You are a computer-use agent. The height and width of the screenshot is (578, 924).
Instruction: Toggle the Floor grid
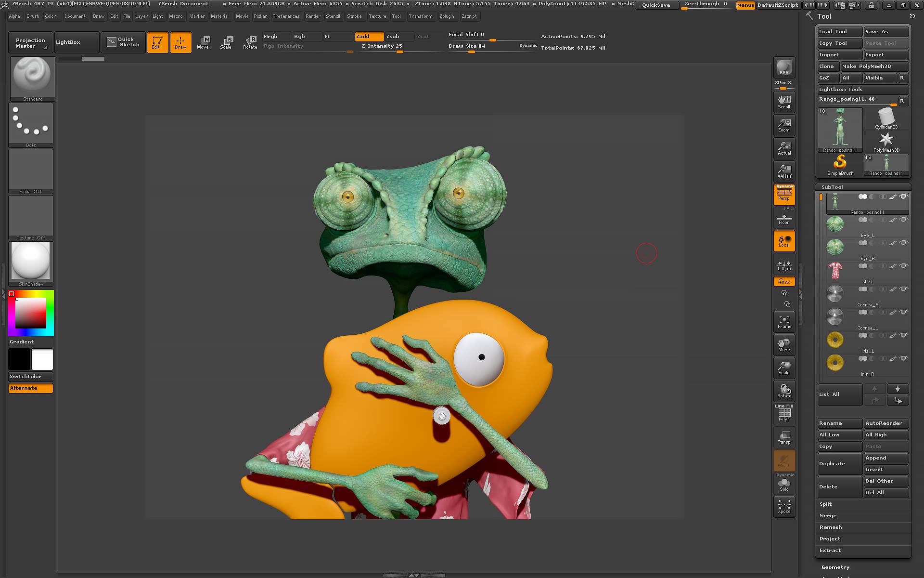tap(784, 219)
